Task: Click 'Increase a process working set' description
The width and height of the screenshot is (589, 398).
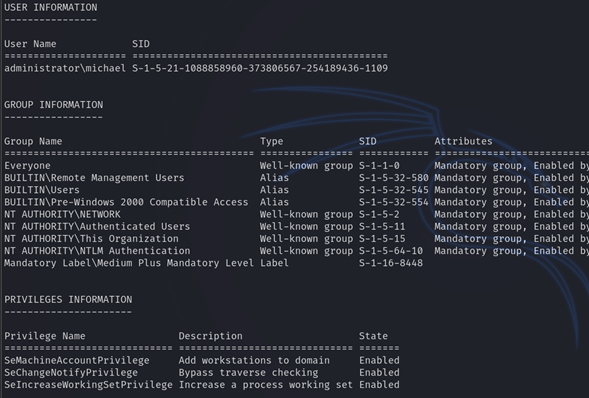Action: (x=266, y=384)
